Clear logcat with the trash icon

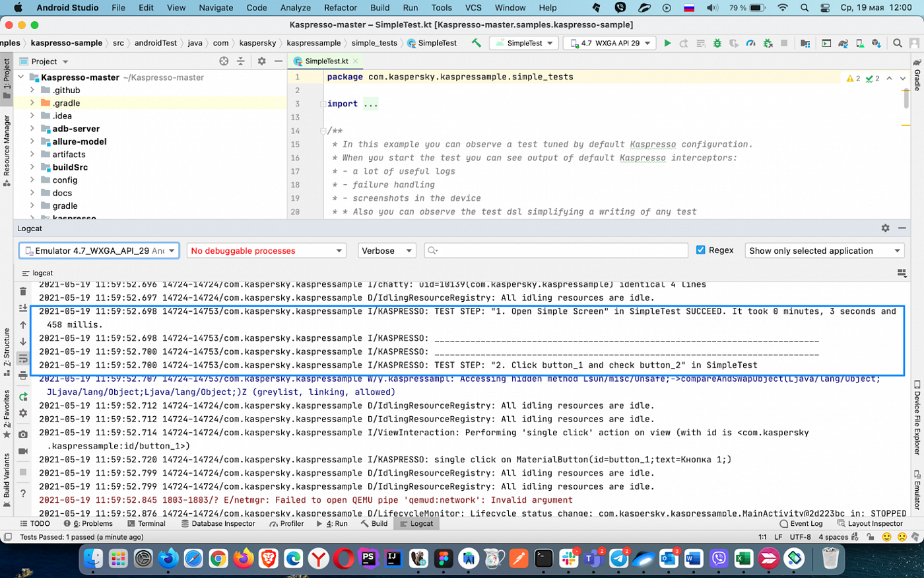click(23, 291)
